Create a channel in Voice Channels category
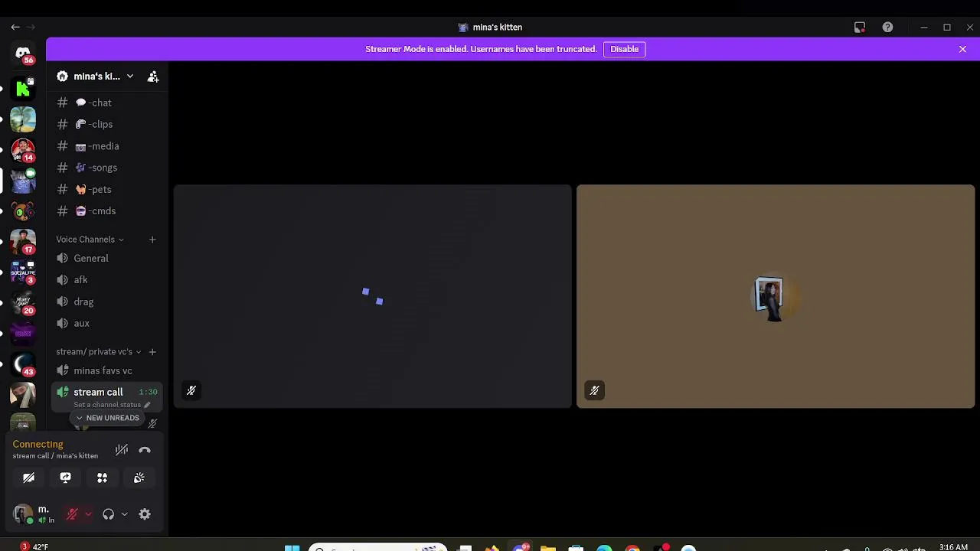This screenshot has width=980, height=551. coord(152,240)
